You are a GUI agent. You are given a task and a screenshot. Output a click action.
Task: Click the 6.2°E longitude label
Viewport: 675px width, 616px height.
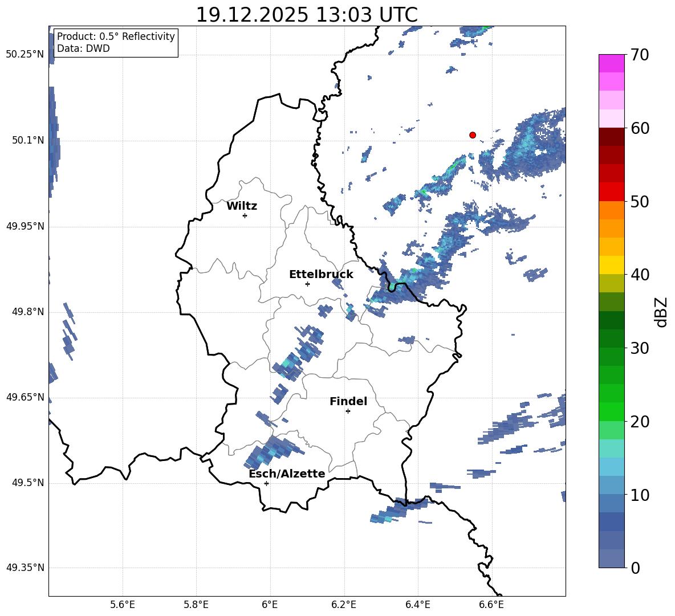[344, 605]
